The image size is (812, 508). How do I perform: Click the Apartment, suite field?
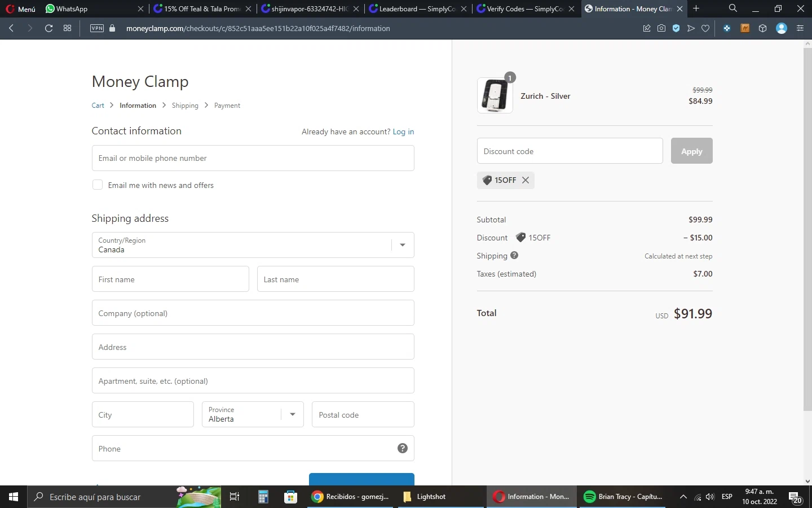(x=253, y=380)
